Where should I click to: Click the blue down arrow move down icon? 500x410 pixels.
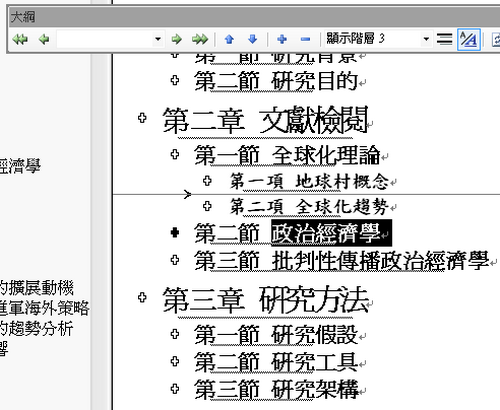pos(253,39)
